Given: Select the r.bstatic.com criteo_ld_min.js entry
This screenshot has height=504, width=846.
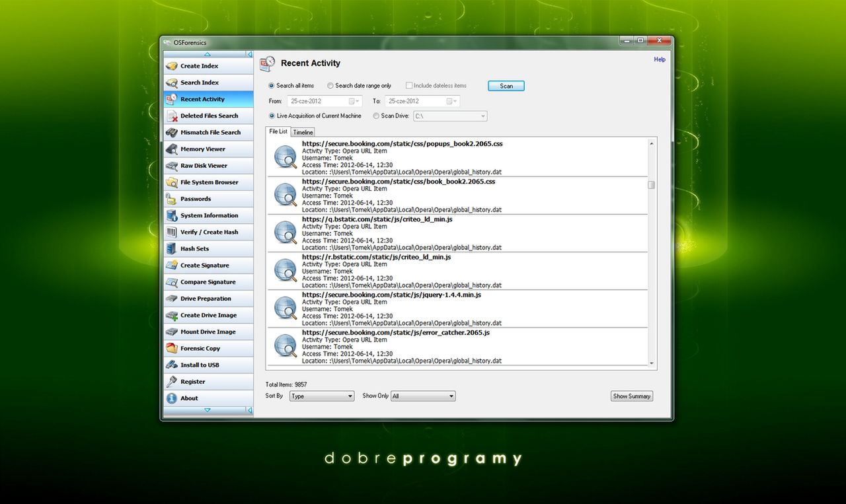Looking at the screenshot, I should pyautogui.click(x=457, y=271).
